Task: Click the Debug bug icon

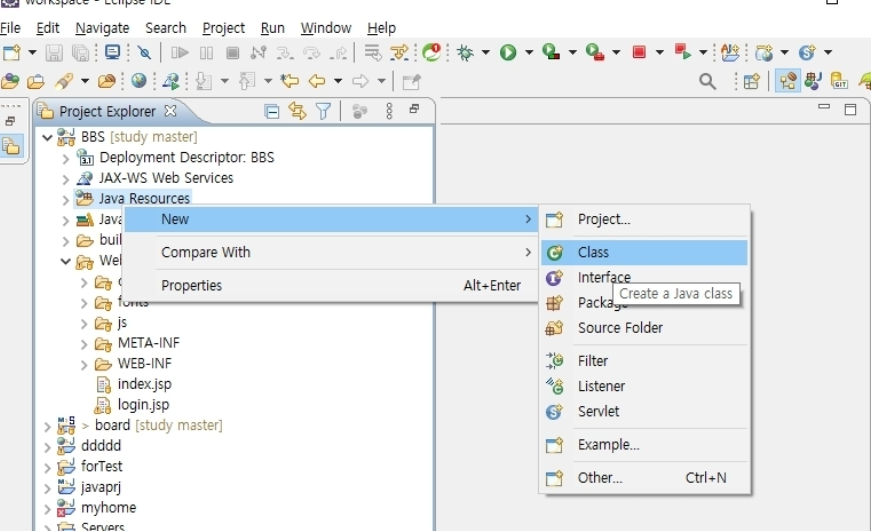Action: tap(465, 53)
